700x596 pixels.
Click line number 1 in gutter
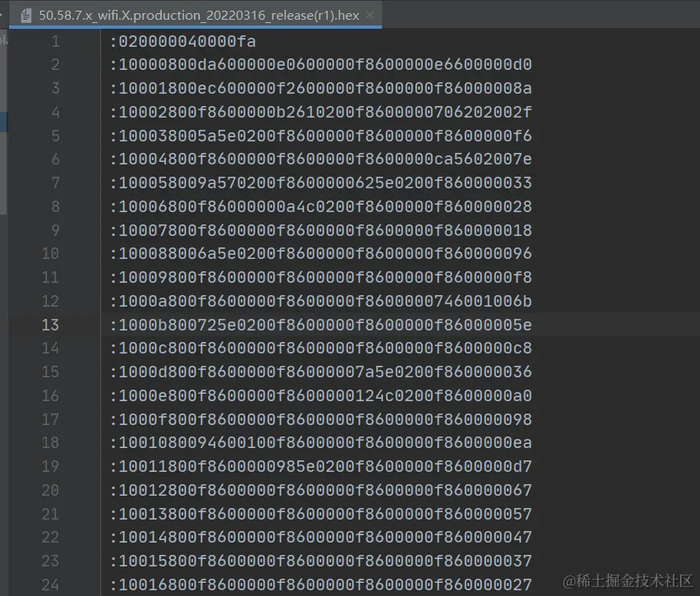coord(55,42)
